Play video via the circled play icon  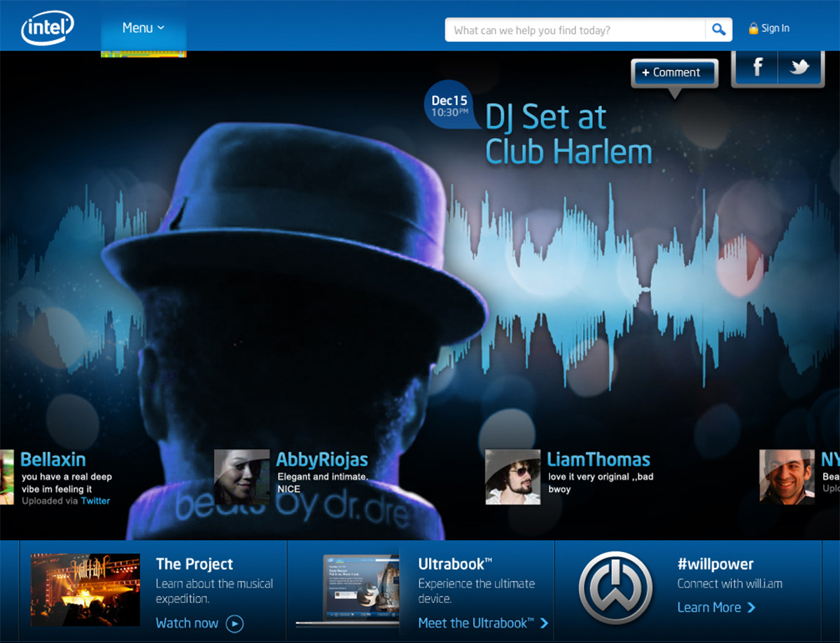pos(234,623)
